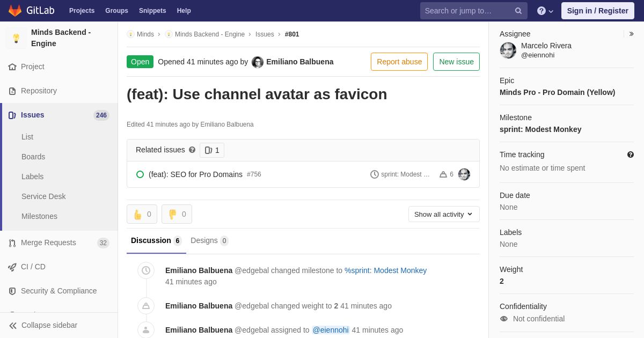Image resolution: width=644 pixels, height=338 pixels.
Task: Click the milestone clock icon on related issue
Action: click(375, 174)
